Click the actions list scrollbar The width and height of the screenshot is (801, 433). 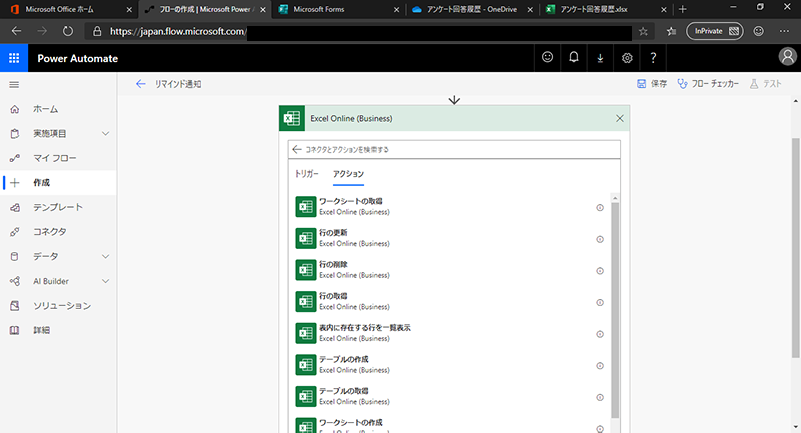(x=615, y=309)
